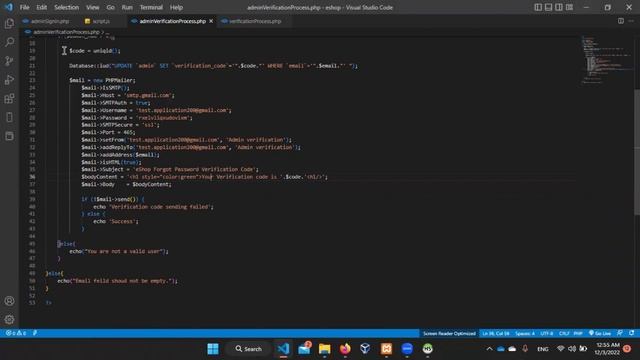Viewport: 640px width, 360px height.
Task: Open File Explorer in taskbar
Action: [x=324, y=349]
